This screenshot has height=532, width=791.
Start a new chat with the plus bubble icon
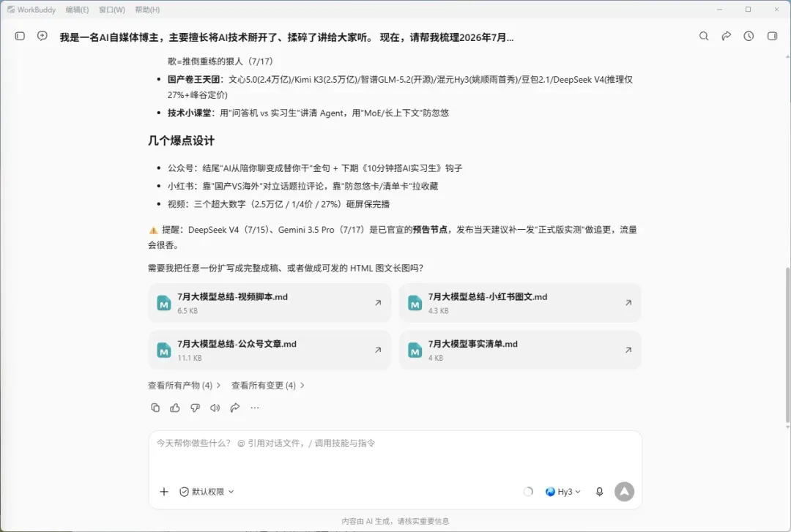tap(42, 36)
